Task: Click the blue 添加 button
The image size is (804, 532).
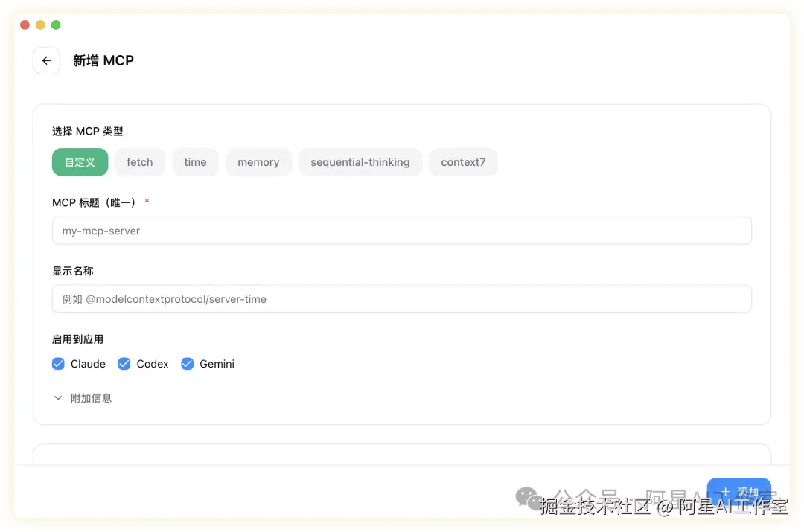Action: click(739, 491)
